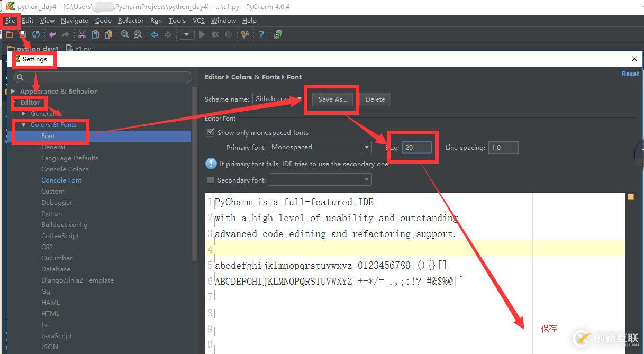Collapse the Colors & Fonts tree node
Image resolution: width=644 pixels, height=354 pixels.
click(x=24, y=125)
